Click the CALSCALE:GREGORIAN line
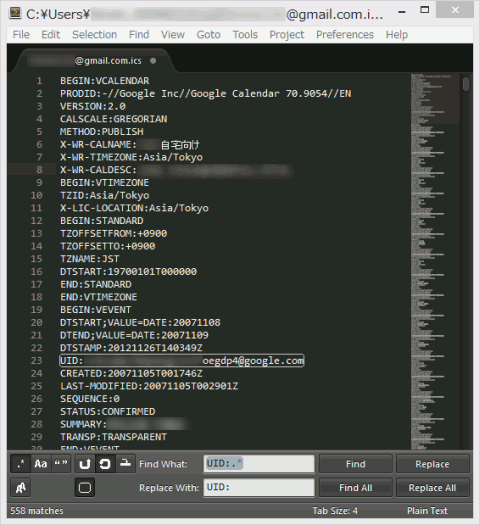 pyautogui.click(x=113, y=119)
